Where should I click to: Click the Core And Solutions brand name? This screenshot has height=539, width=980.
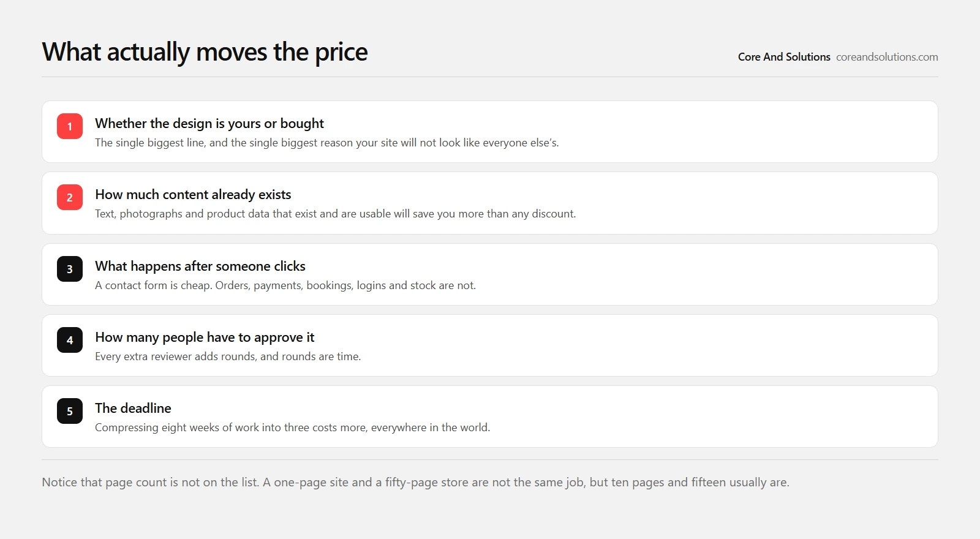[x=784, y=57]
